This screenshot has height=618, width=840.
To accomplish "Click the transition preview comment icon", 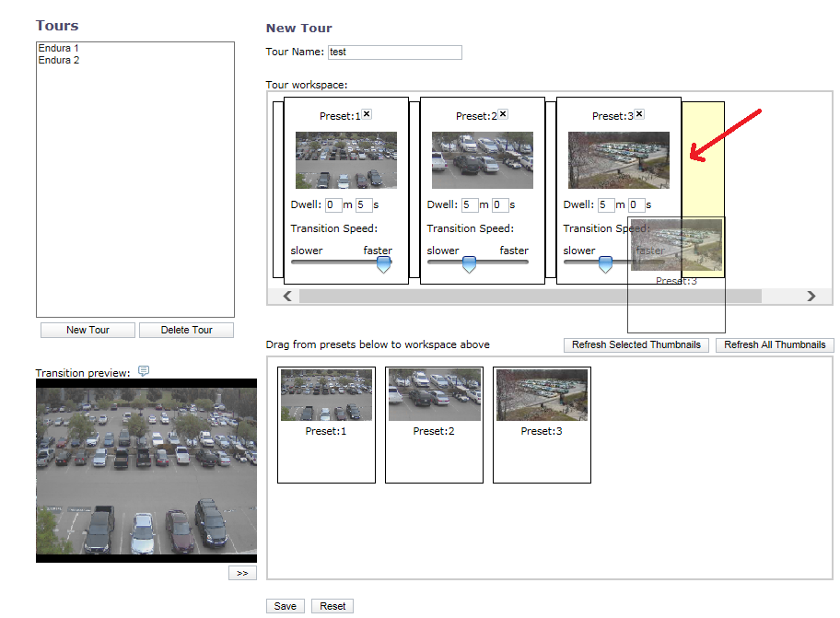I will [x=143, y=371].
